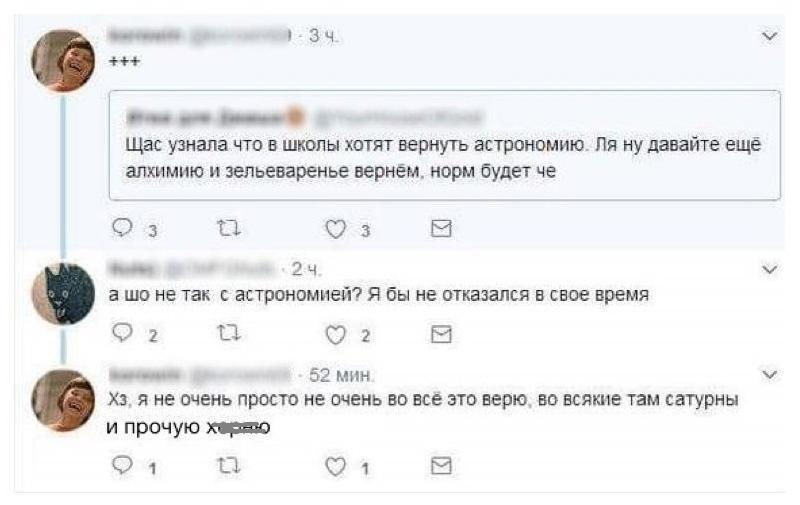The height and width of the screenshot is (505, 800).
Task: Retweet the astronomy question tweet
Action: click(x=224, y=335)
